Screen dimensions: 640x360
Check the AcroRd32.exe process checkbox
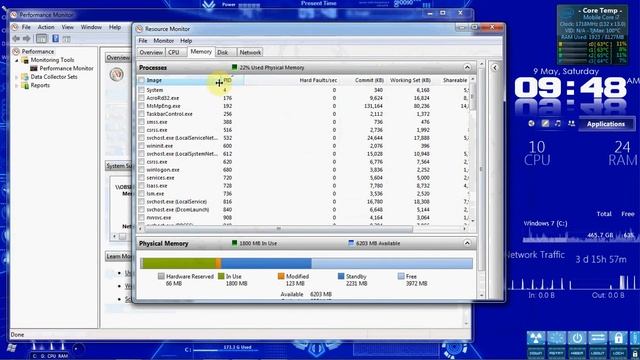[142, 98]
